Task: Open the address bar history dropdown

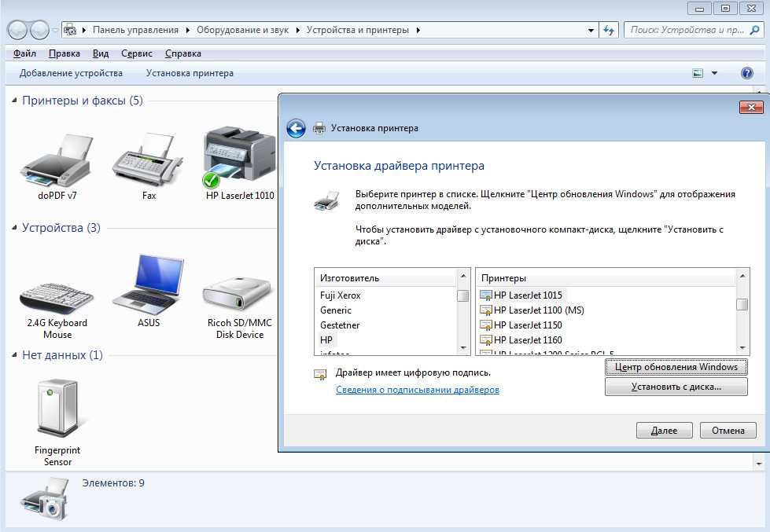Action: (591, 30)
